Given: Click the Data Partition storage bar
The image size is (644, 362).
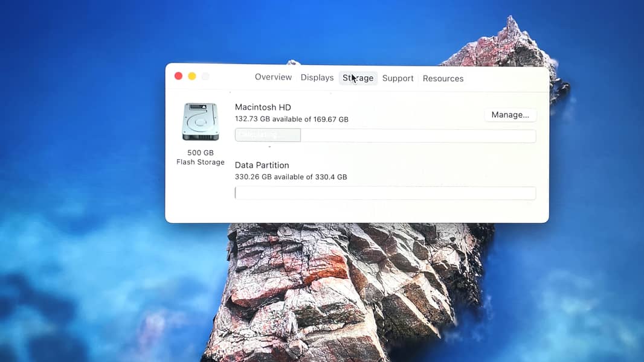Looking at the screenshot, I should 385,193.
